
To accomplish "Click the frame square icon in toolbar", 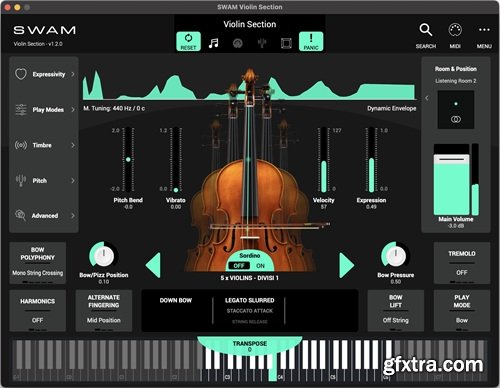I will pos(286,43).
